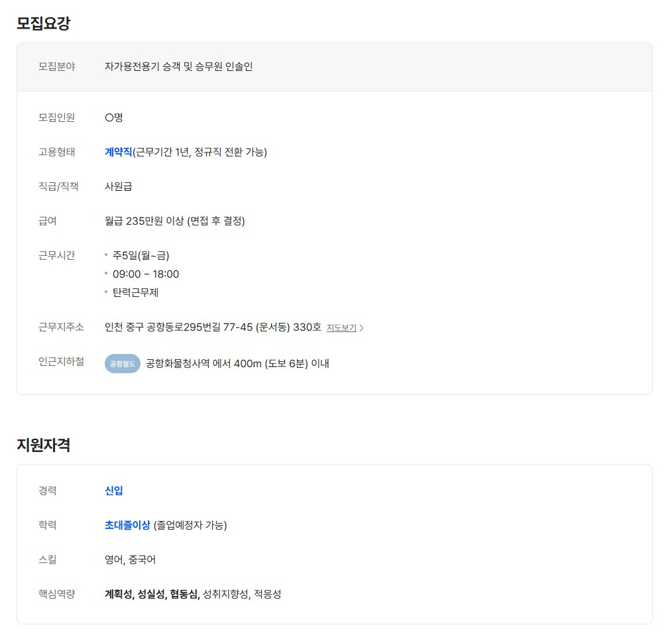Screen dimensions: 672x637
Task: Click the 공항철도 subway line badge
Action: pyautogui.click(x=123, y=363)
